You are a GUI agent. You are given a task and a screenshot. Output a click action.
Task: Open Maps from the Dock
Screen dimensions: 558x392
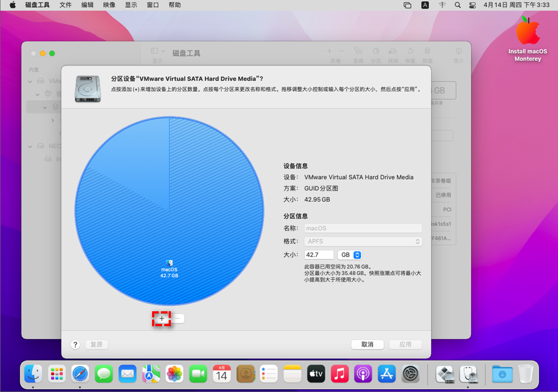coord(151,374)
